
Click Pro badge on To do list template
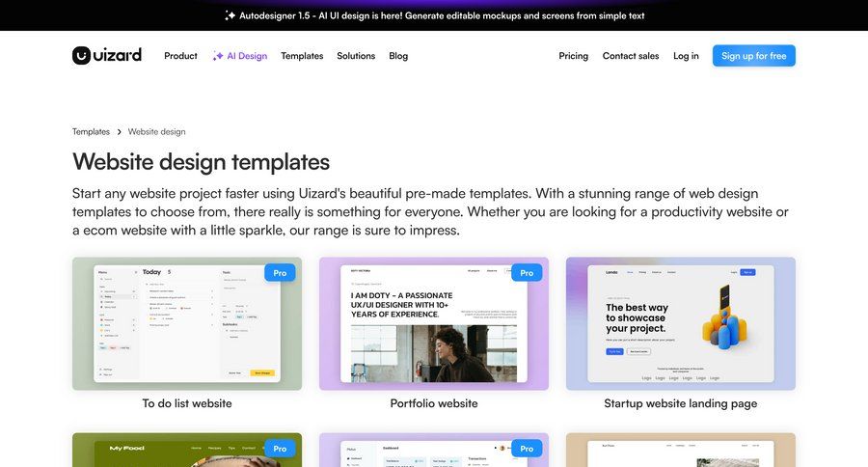(x=280, y=272)
